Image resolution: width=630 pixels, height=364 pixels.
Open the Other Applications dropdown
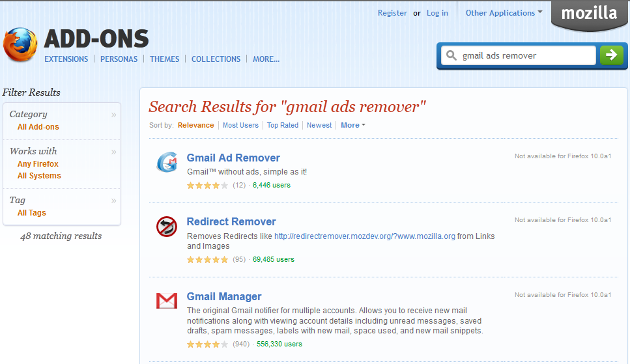[504, 13]
